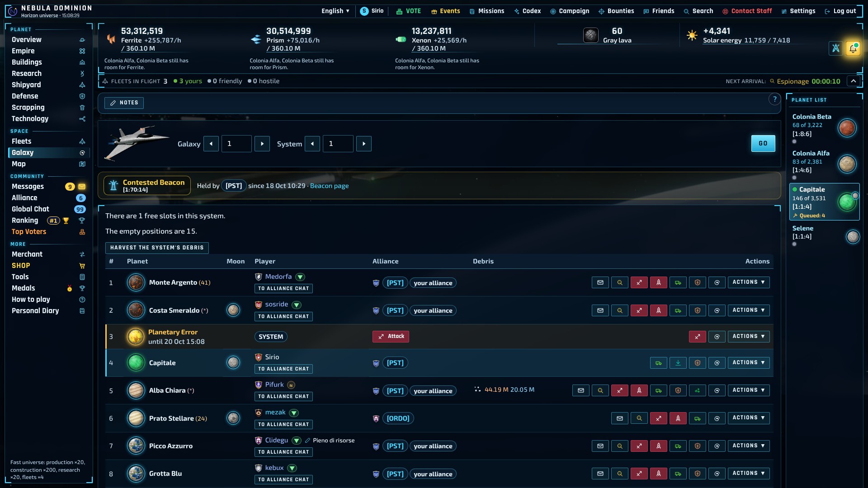Image resolution: width=868 pixels, height=488 pixels.
Task: Open Shipyard from the planet menu
Action: click(x=48, y=85)
